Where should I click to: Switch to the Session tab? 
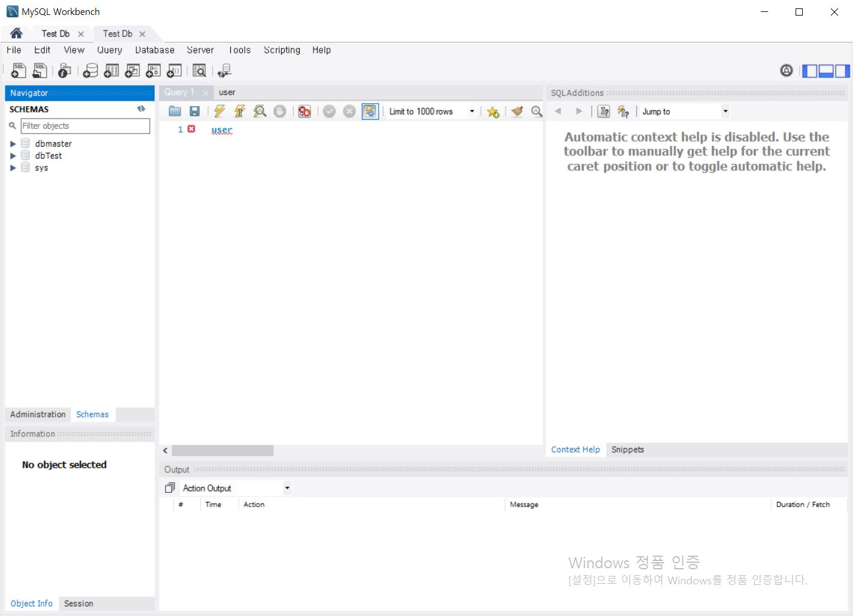point(78,604)
